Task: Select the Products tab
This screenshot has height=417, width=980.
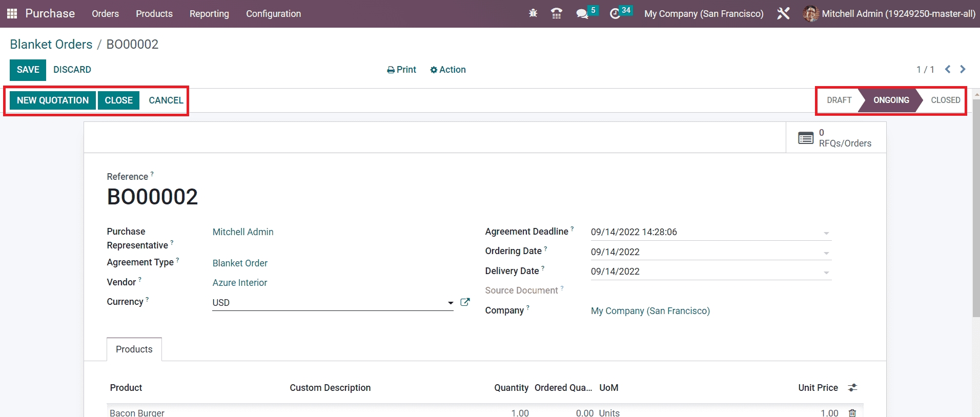Action: point(134,349)
